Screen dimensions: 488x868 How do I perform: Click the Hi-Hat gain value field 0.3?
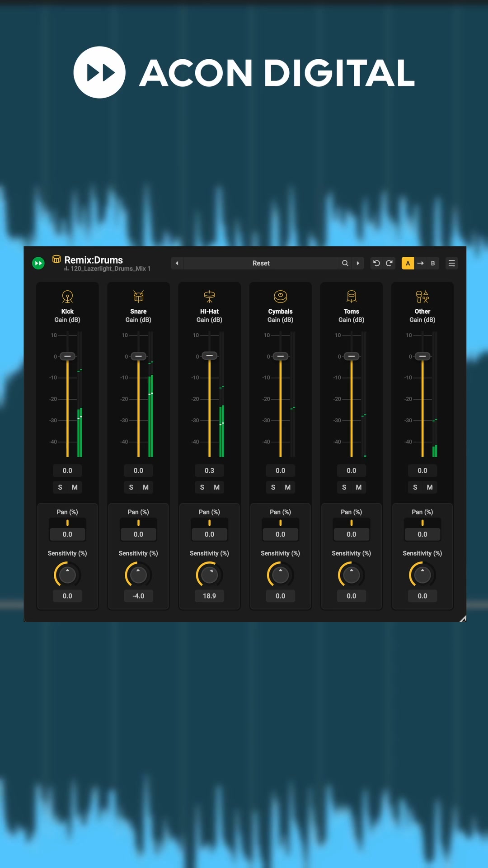pyautogui.click(x=209, y=471)
